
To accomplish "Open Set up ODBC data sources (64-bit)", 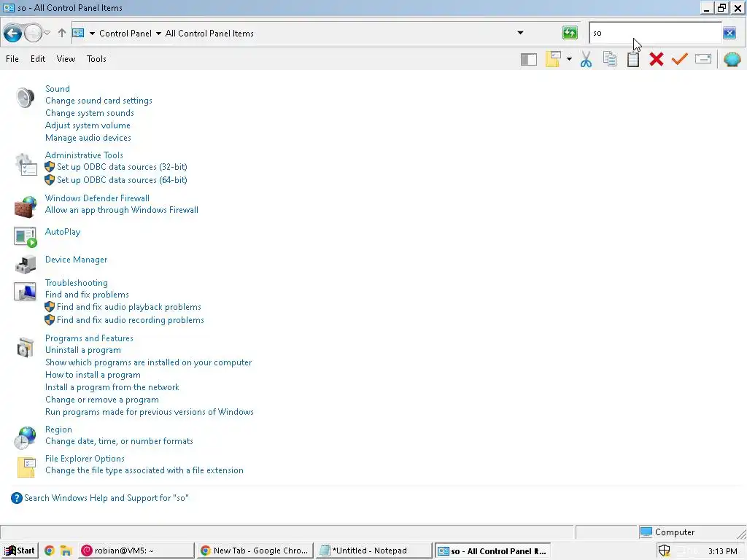I will 122,181.
